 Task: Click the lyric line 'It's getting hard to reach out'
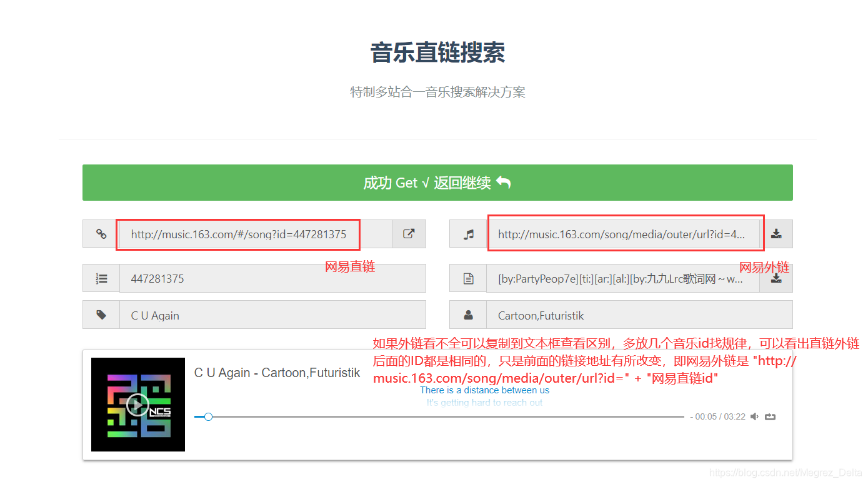point(485,403)
